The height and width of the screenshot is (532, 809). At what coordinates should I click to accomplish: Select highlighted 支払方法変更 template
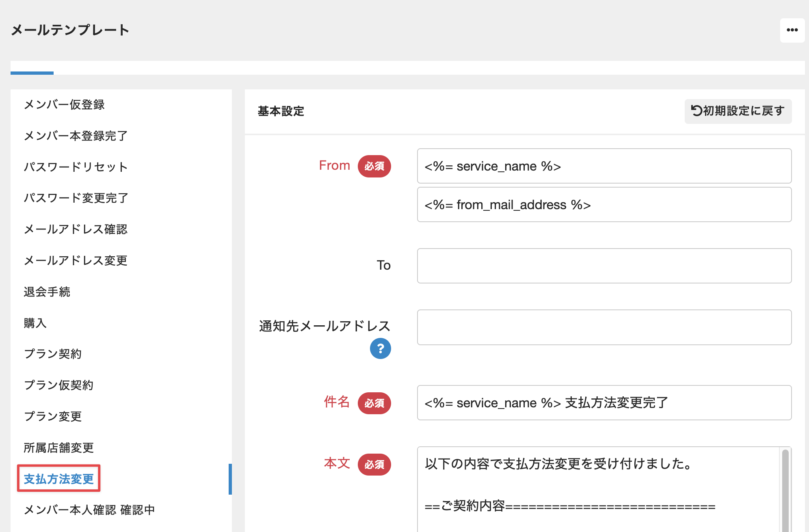point(58,479)
